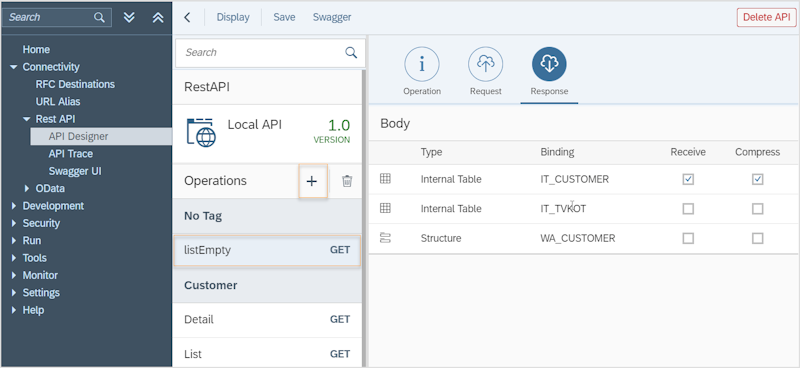The height and width of the screenshot is (368, 800).
Task: Collapse all tree nodes with double up arrows
Action: point(158,17)
